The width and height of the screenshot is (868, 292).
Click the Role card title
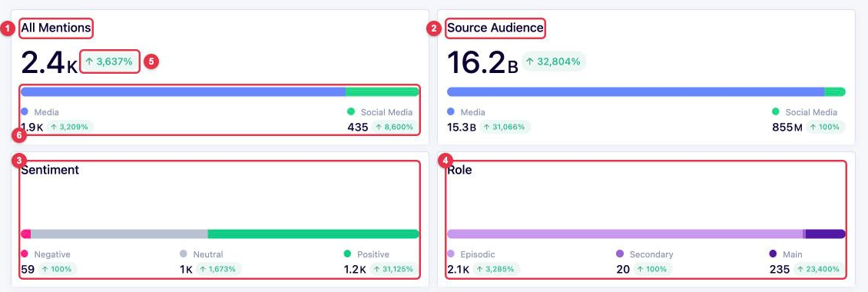[x=459, y=170]
